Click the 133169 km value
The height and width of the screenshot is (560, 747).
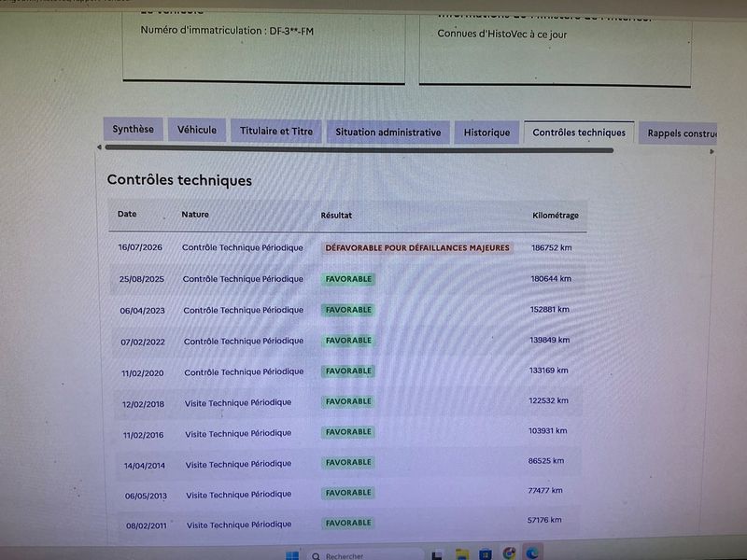(x=549, y=370)
